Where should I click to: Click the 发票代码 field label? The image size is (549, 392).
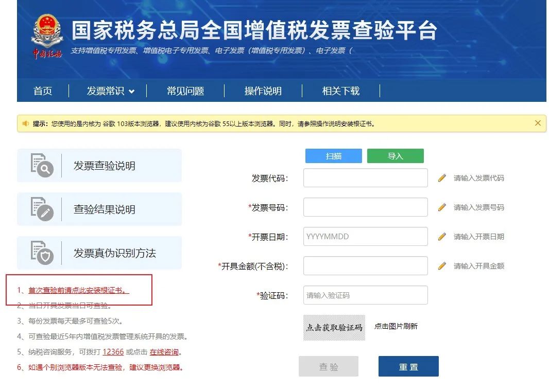[269, 179]
